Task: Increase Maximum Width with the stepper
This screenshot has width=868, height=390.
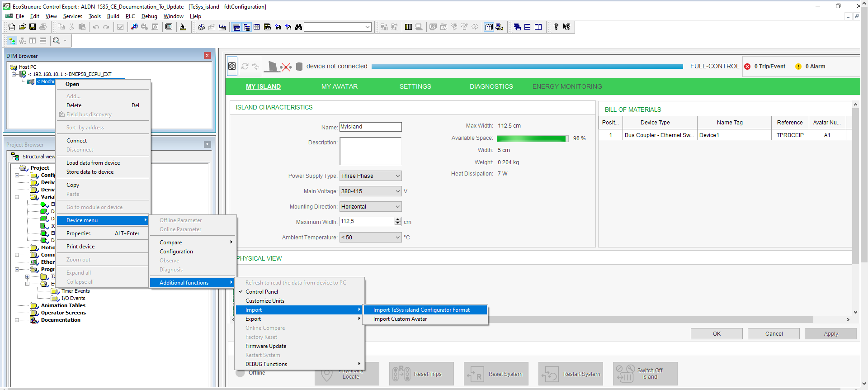Action: coord(398,219)
